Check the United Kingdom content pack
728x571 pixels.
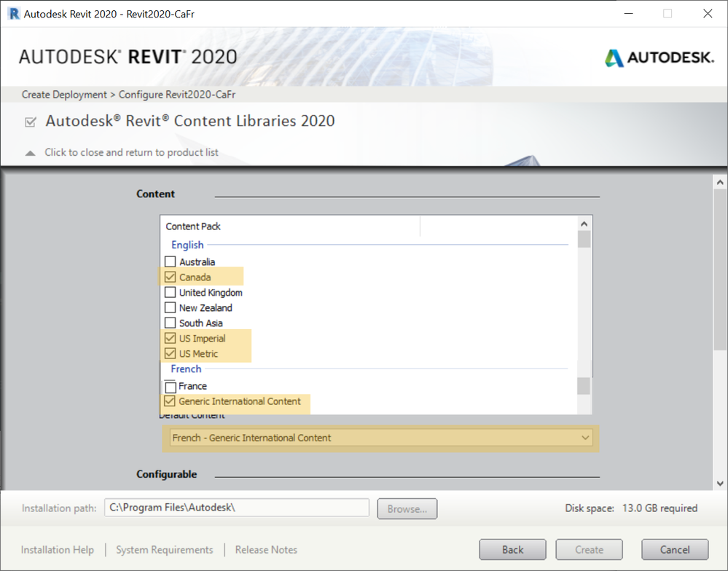pos(171,292)
